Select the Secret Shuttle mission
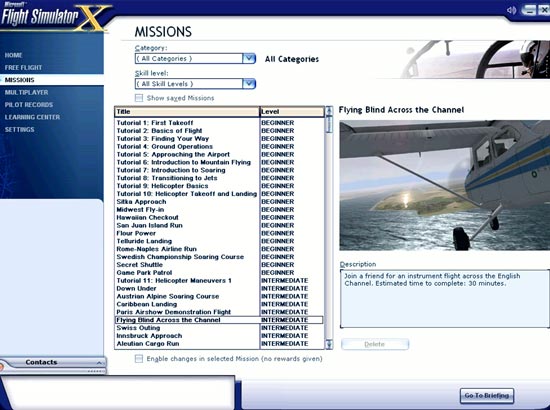 (x=219, y=265)
